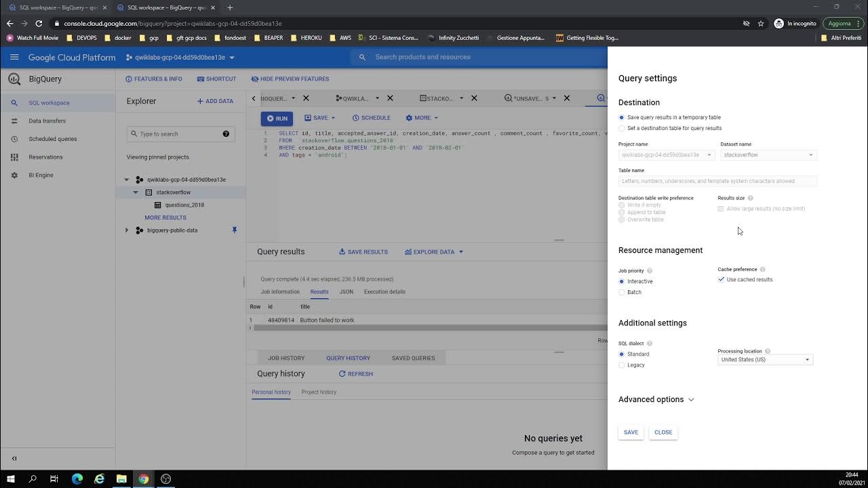
Task: Select Save query results in temporary table
Action: coord(622,117)
